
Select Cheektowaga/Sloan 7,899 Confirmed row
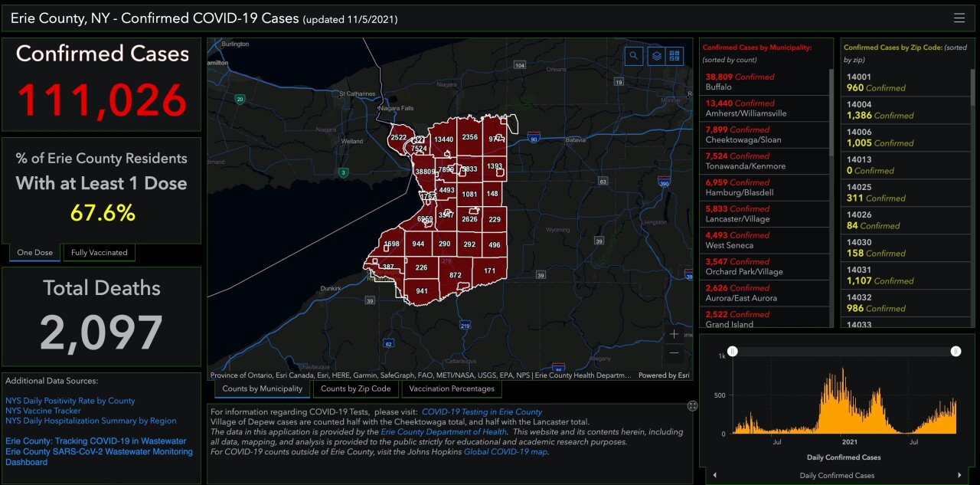(x=766, y=135)
